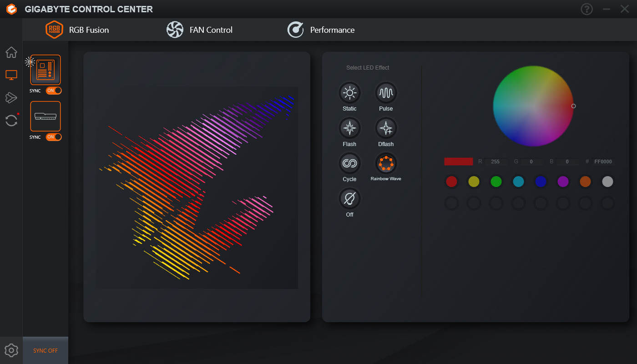This screenshot has width=637, height=364.
Task: Open settings gear in bottom corner
Action: pyautogui.click(x=11, y=350)
